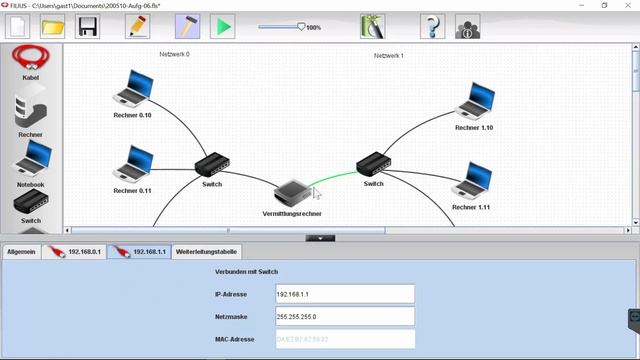Screen dimensions: 640x360
Task: Create a new network project
Action: click(18, 27)
